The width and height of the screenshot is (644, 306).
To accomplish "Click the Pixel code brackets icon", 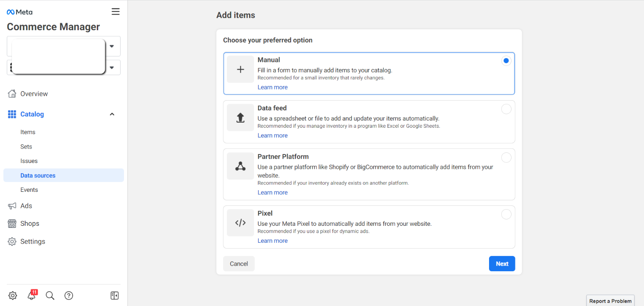I will [240, 223].
